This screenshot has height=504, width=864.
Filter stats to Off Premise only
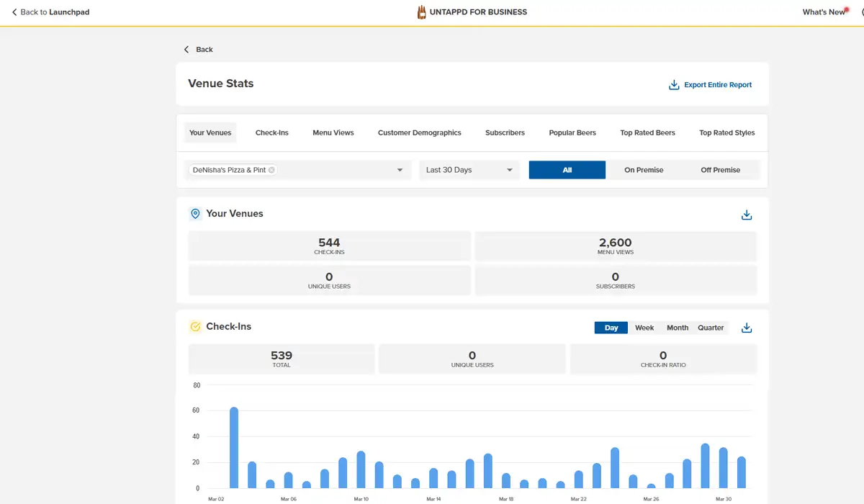click(x=720, y=169)
